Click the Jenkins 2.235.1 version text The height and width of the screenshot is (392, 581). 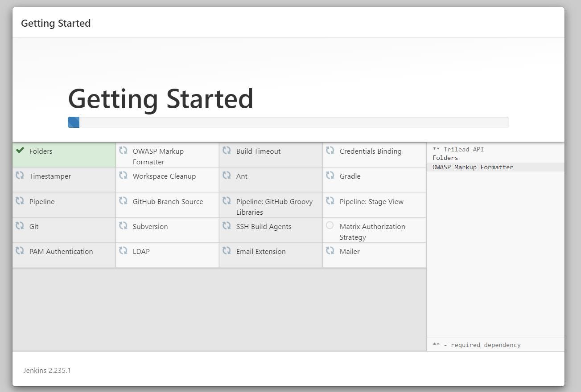point(47,371)
